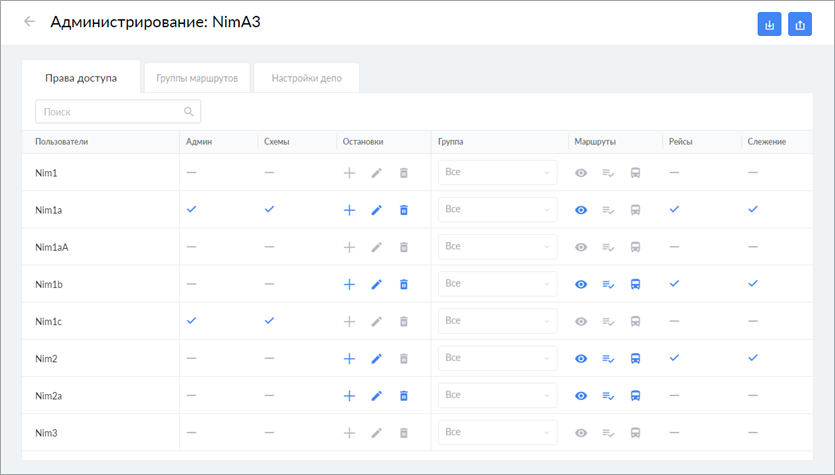Enable Рейсы for user Nim2a
Image resolution: width=835 pixels, height=475 pixels.
click(675, 395)
